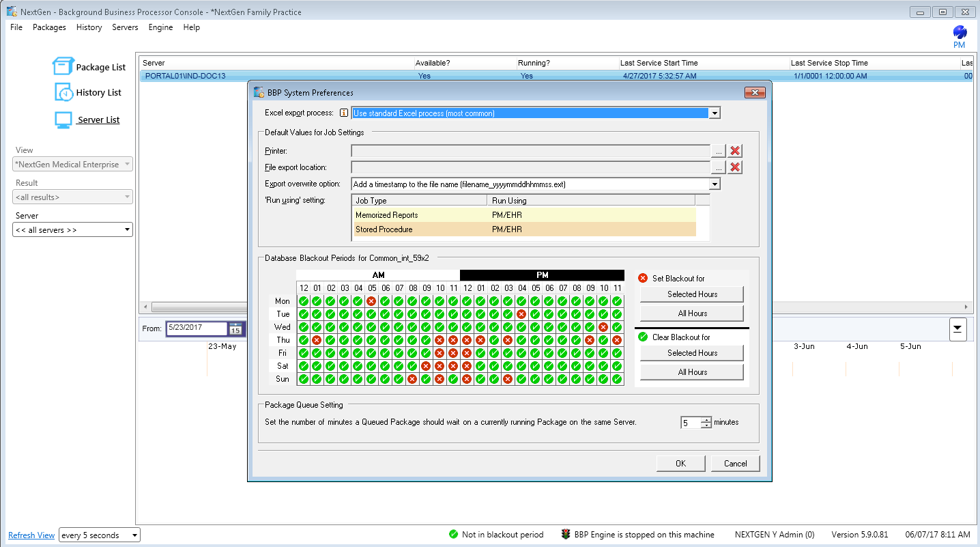
Task: Click the red X icon beside Set Blackout for
Action: click(x=643, y=278)
